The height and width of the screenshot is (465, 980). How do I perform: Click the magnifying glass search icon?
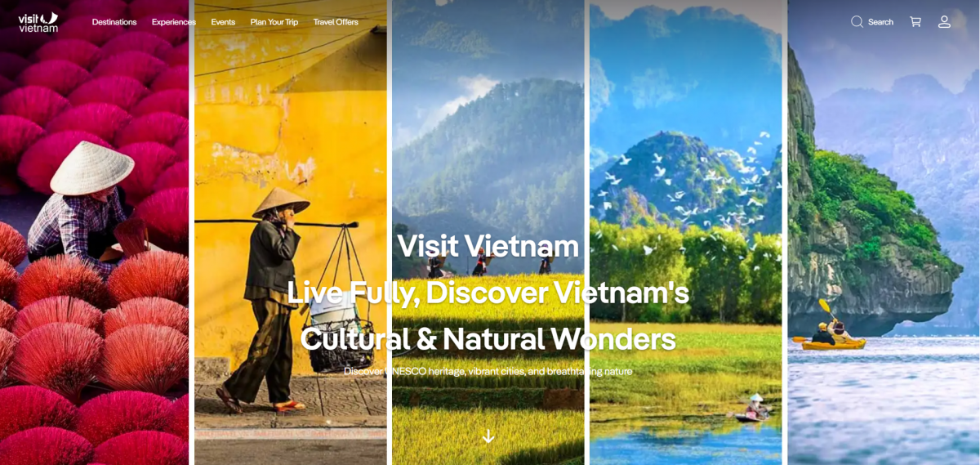pyautogui.click(x=857, y=22)
